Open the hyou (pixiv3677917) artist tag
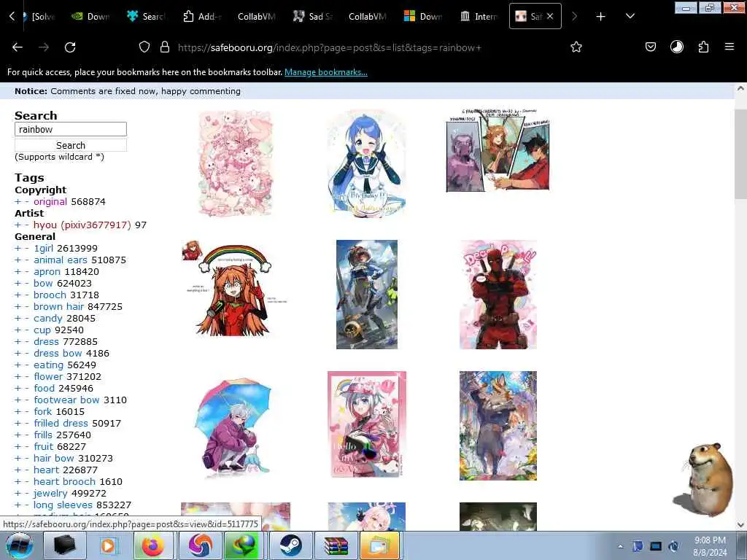Image resolution: width=747 pixels, height=560 pixels. pos(82,225)
